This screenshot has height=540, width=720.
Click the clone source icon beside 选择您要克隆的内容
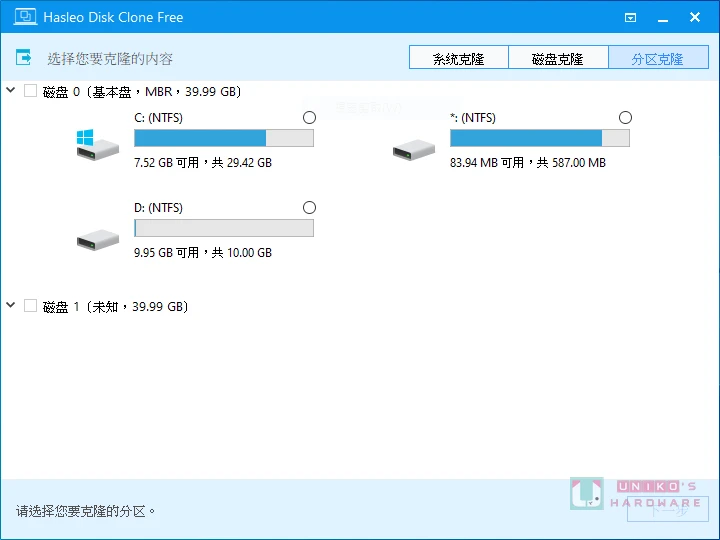(23, 58)
